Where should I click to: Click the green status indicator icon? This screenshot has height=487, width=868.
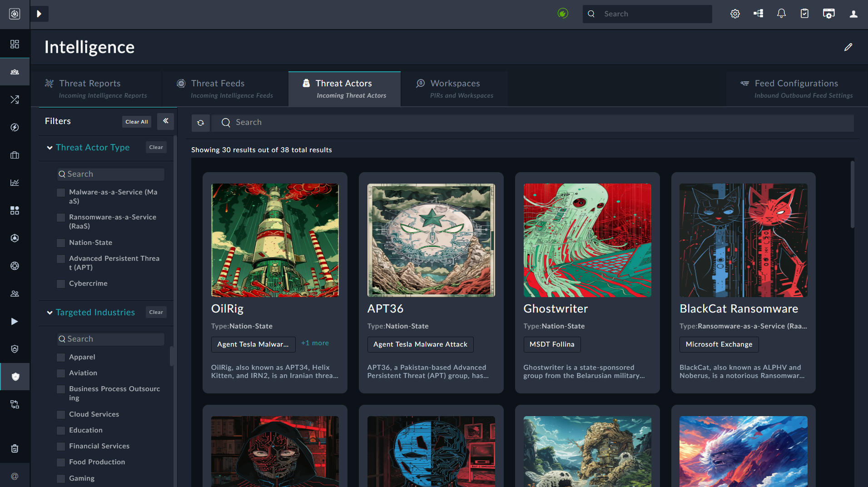pyautogui.click(x=563, y=14)
